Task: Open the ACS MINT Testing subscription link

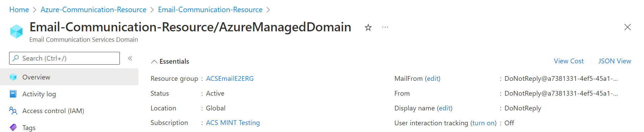Action: pos(233,123)
